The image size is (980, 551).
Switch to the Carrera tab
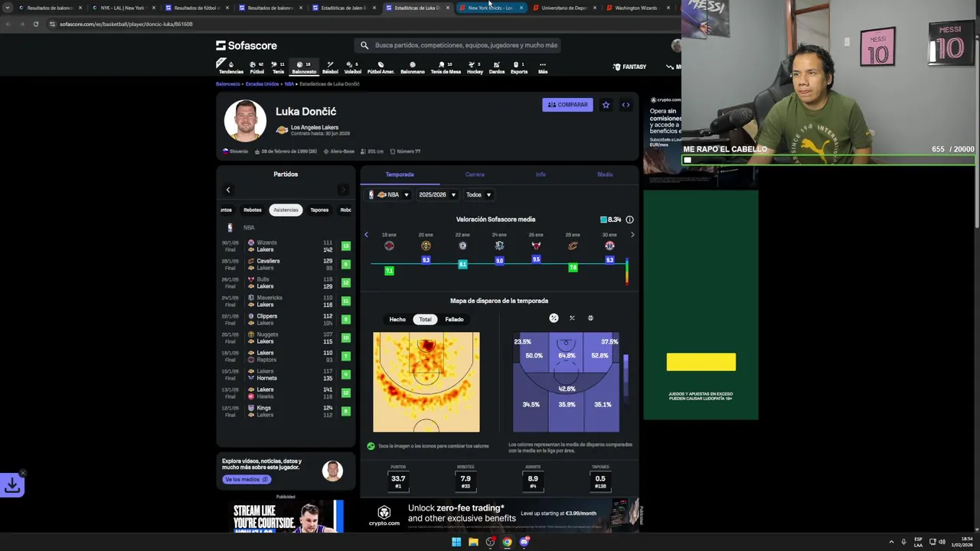coord(475,174)
